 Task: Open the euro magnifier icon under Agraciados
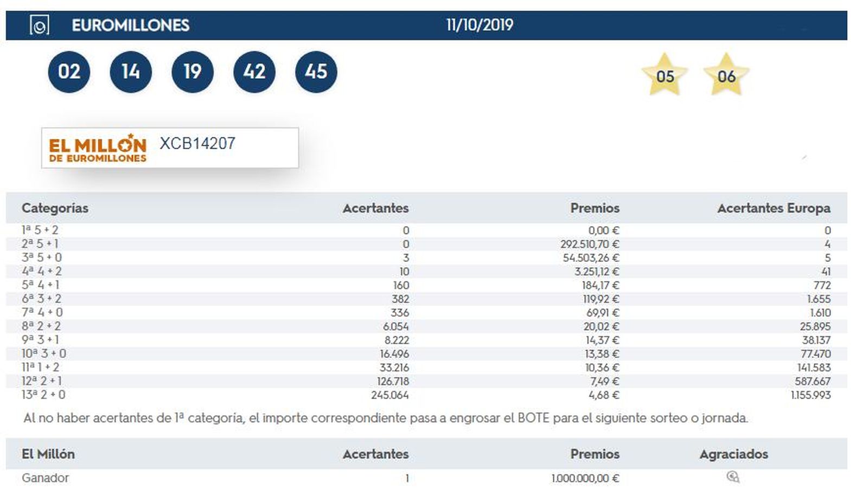pyautogui.click(x=733, y=477)
